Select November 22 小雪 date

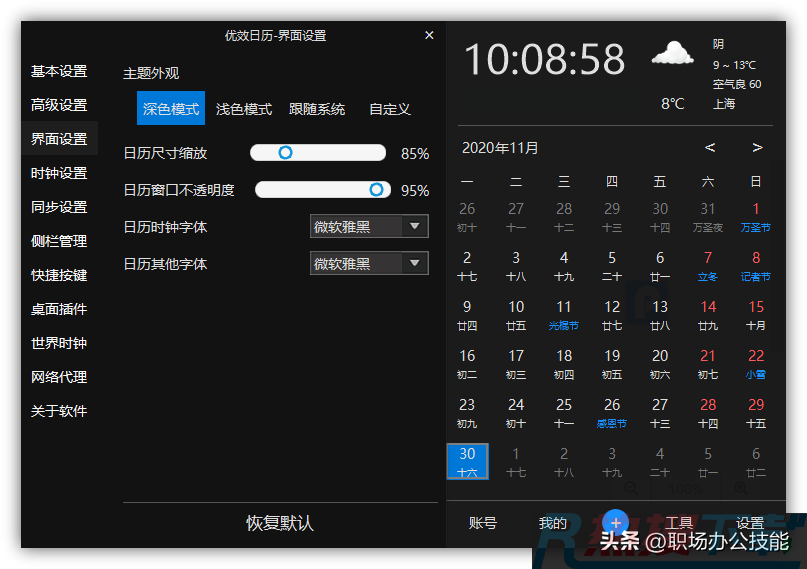756,363
